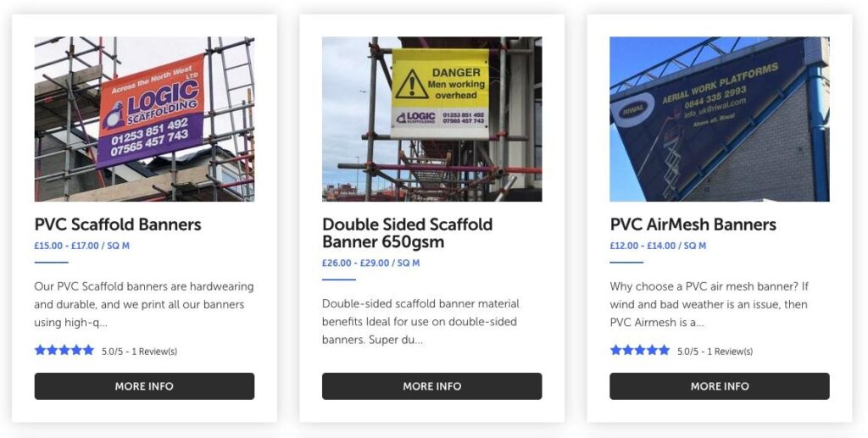
Task: Open the Aerial Work Platforms AirMesh image
Action: pos(719,119)
